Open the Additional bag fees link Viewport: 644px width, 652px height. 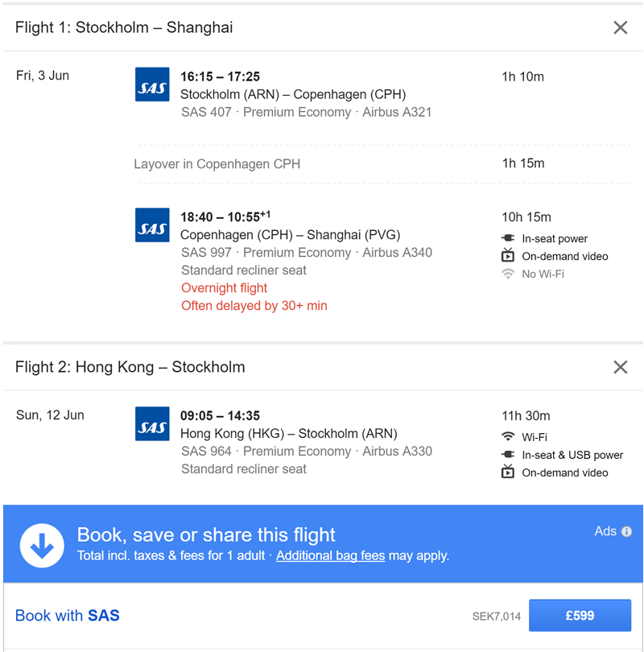point(331,555)
